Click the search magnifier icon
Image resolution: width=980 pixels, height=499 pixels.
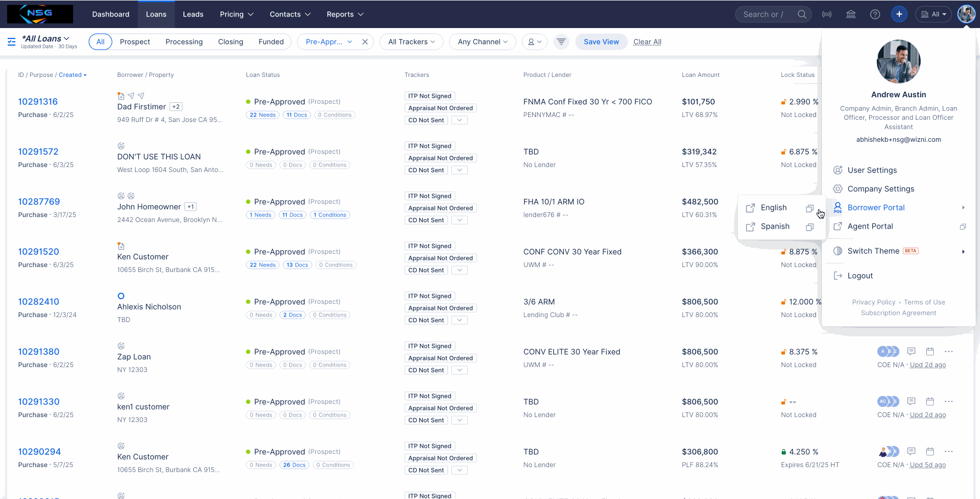click(802, 14)
